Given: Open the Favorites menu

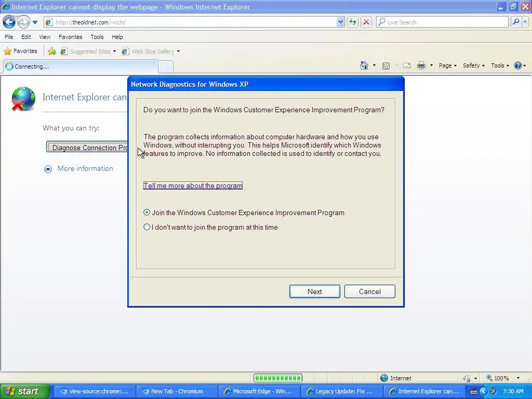Looking at the screenshot, I should coord(71,37).
